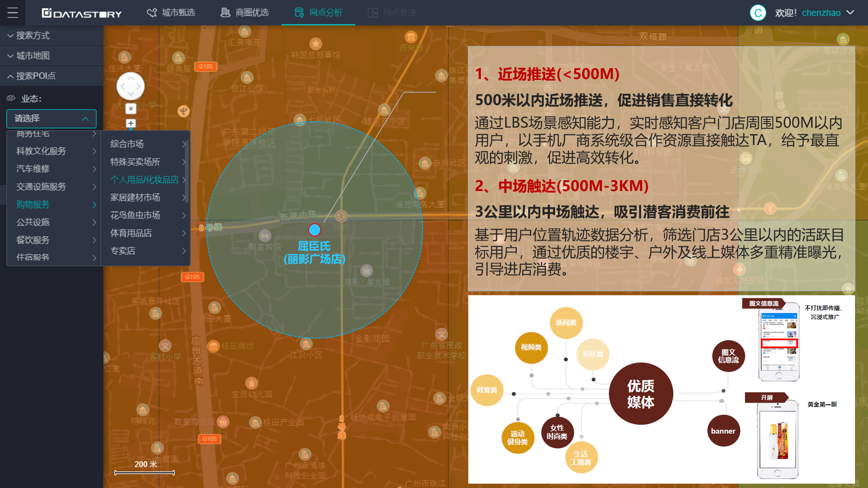Image resolution: width=868 pixels, height=488 pixels.
Task: Click the 200 米 map scale bar
Action: (x=145, y=472)
